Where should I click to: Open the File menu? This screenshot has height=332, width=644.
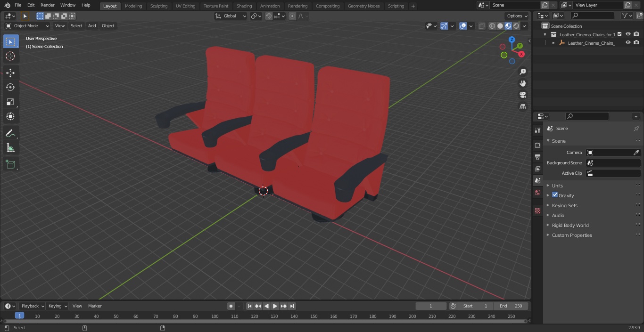click(x=18, y=5)
